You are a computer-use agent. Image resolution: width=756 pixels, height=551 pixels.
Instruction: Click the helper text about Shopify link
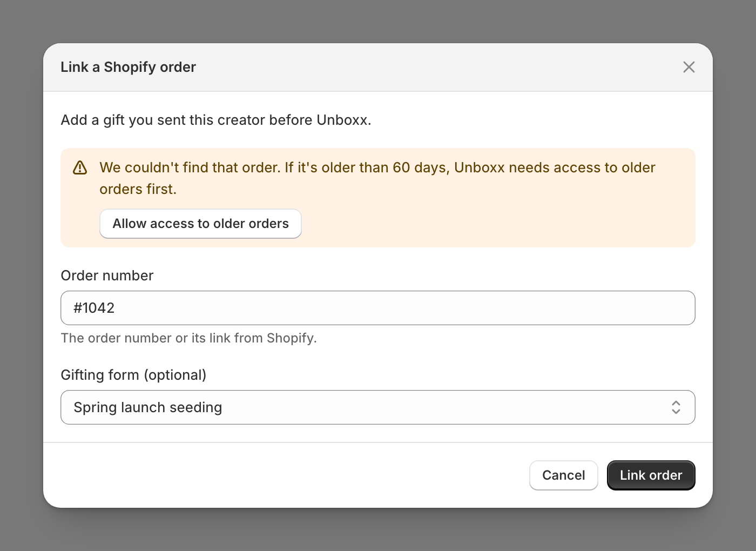coord(188,338)
